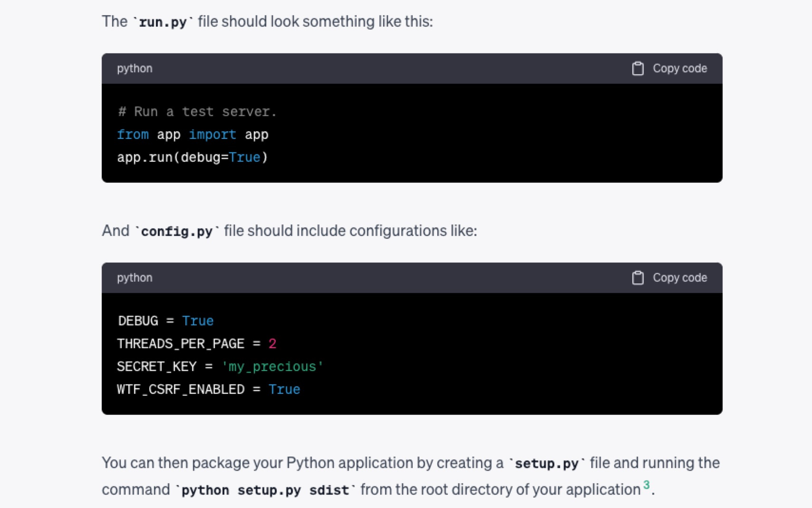Select the app.run(debug=True) line
Viewport: 812px width, 508px height.
coord(192,157)
